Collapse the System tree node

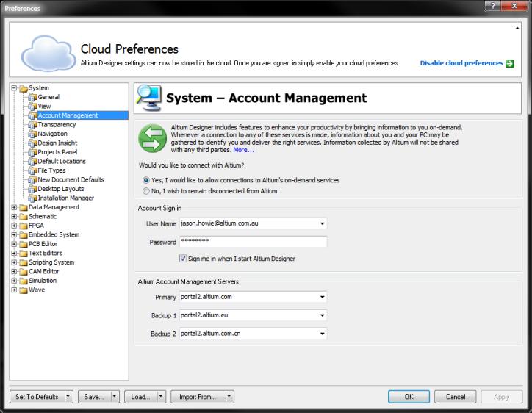pyautogui.click(x=14, y=88)
